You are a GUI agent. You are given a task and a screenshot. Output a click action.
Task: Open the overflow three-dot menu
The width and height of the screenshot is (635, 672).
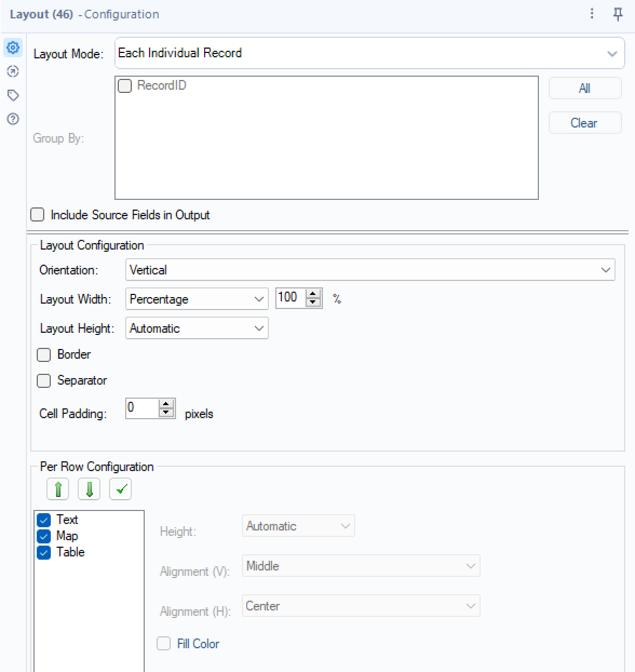tap(591, 14)
